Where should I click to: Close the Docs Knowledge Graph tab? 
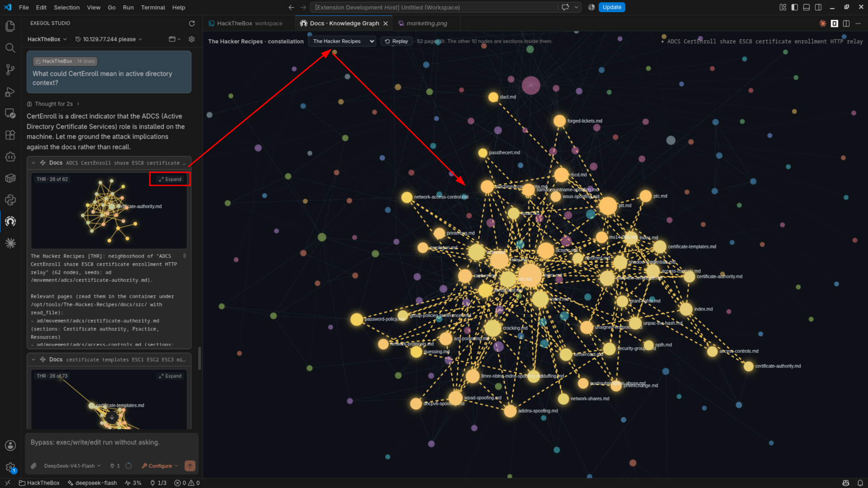386,24
